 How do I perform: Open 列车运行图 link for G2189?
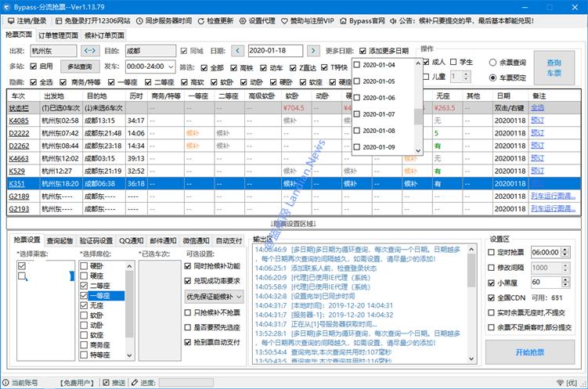point(553,196)
